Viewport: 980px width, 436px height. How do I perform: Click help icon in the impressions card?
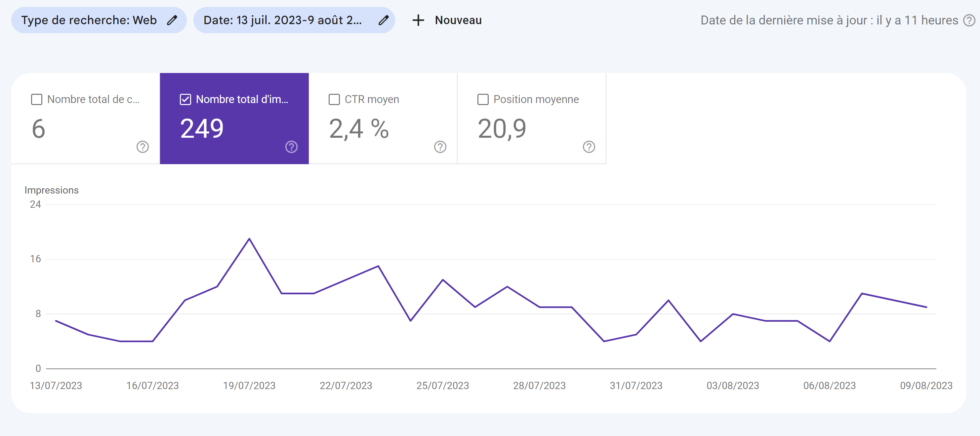tap(291, 147)
